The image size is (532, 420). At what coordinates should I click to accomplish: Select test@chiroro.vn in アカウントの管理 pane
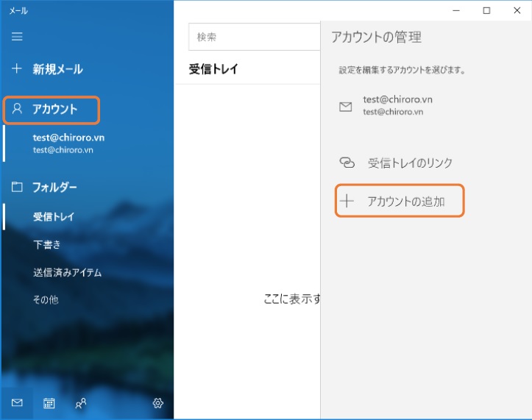(397, 105)
